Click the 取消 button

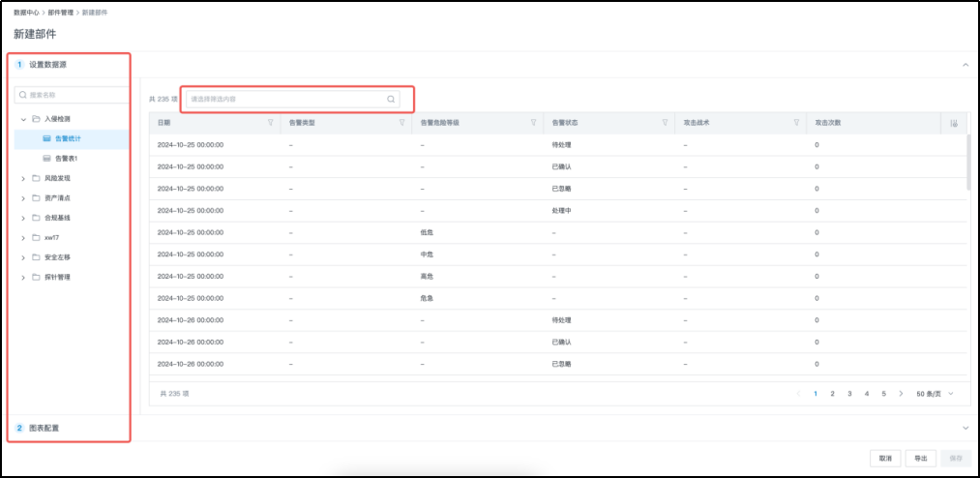click(885, 458)
